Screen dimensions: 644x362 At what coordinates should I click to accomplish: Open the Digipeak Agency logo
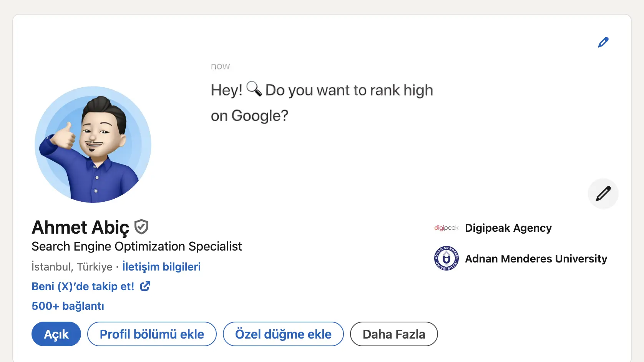[x=446, y=228]
